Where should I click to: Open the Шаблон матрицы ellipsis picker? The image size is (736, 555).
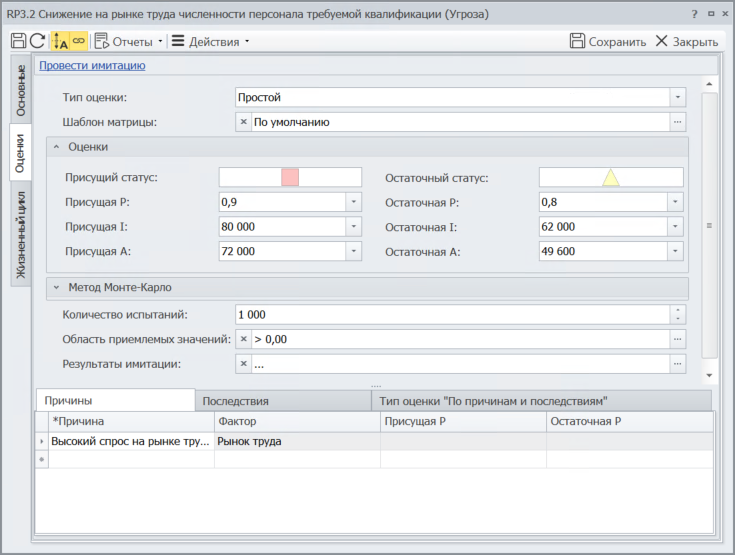coord(677,122)
